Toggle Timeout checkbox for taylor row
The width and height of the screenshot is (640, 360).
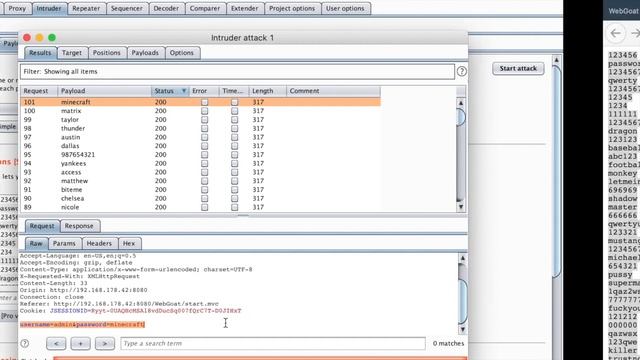pyautogui.click(x=234, y=120)
